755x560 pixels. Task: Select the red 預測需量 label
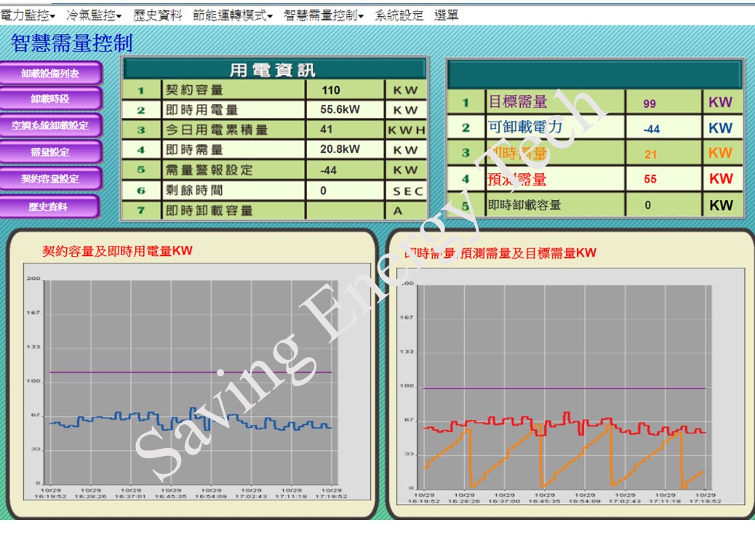tap(517, 180)
